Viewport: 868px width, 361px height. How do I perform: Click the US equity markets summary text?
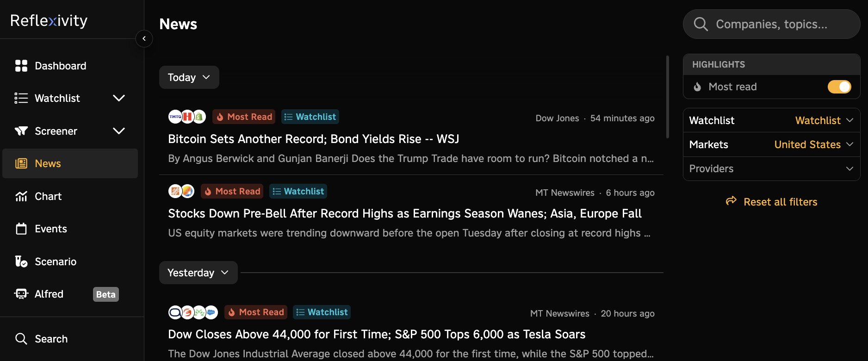coord(409,233)
